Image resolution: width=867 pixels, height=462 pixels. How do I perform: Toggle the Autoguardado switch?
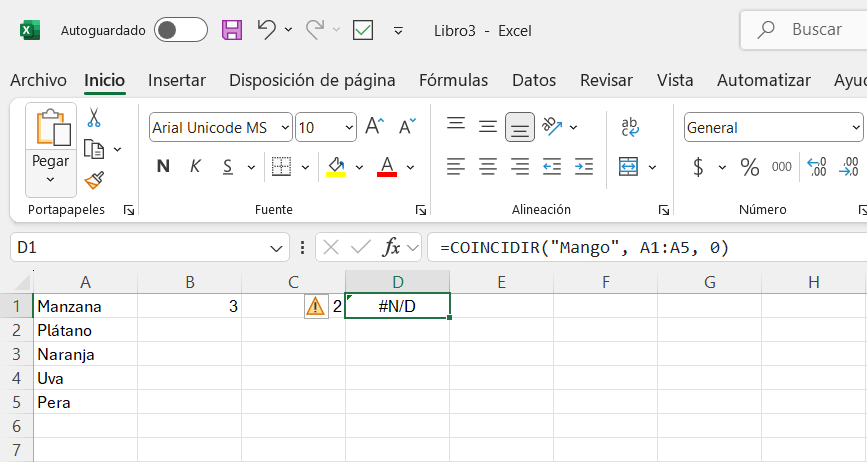(x=181, y=30)
